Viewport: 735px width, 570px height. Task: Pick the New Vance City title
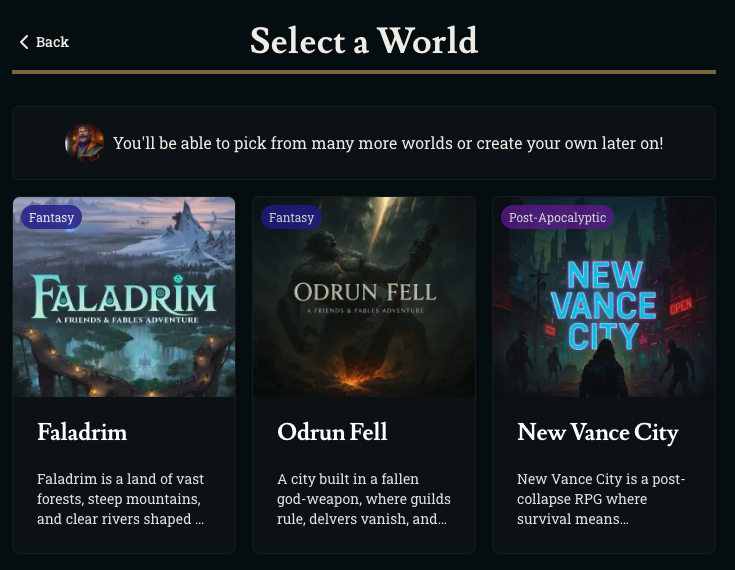598,432
